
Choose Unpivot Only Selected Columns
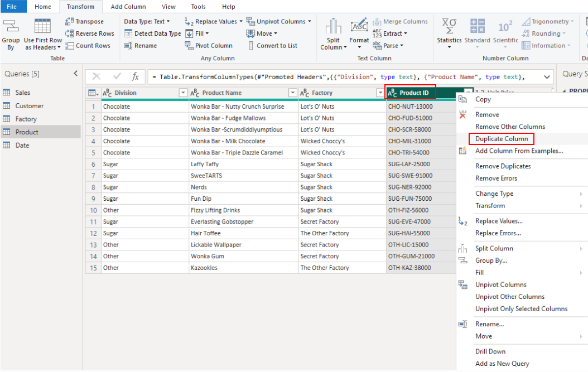point(521,308)
